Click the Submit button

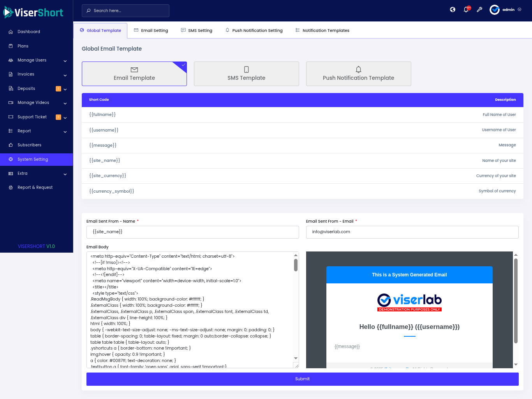point(302,379)
